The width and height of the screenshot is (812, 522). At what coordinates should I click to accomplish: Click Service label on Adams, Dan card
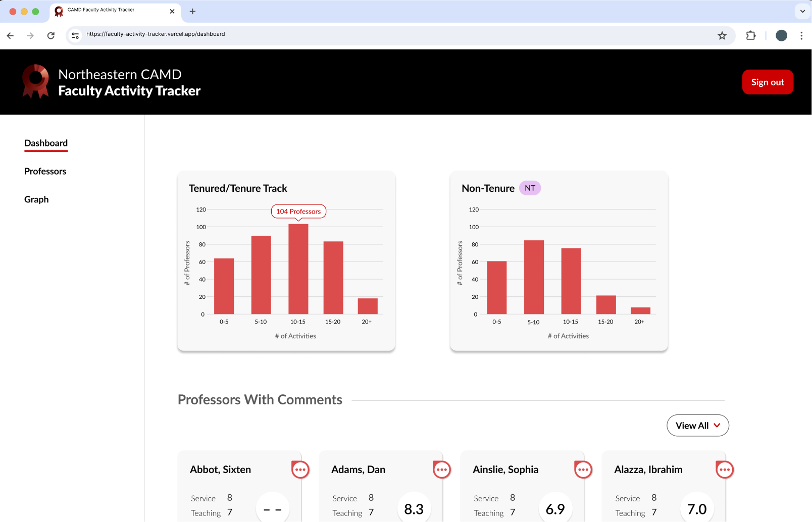click(x=344, y=499)
